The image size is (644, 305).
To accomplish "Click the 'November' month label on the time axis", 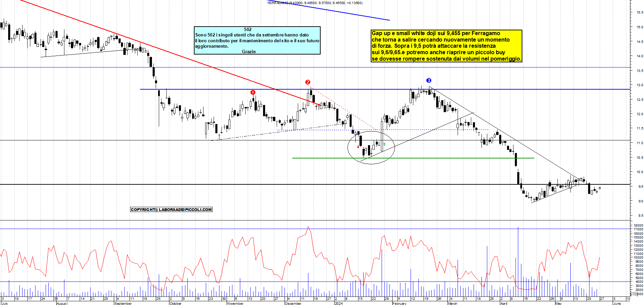I will (x=235, y=303).
